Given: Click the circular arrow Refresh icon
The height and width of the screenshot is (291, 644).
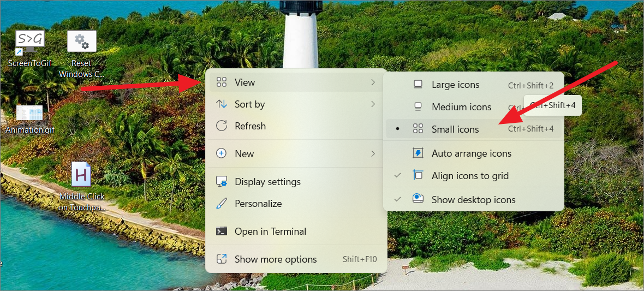Looking at the screenshot, I should point(222,126).
